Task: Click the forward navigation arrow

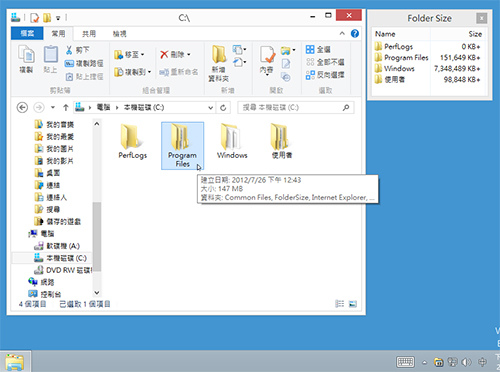Action: 39,108
